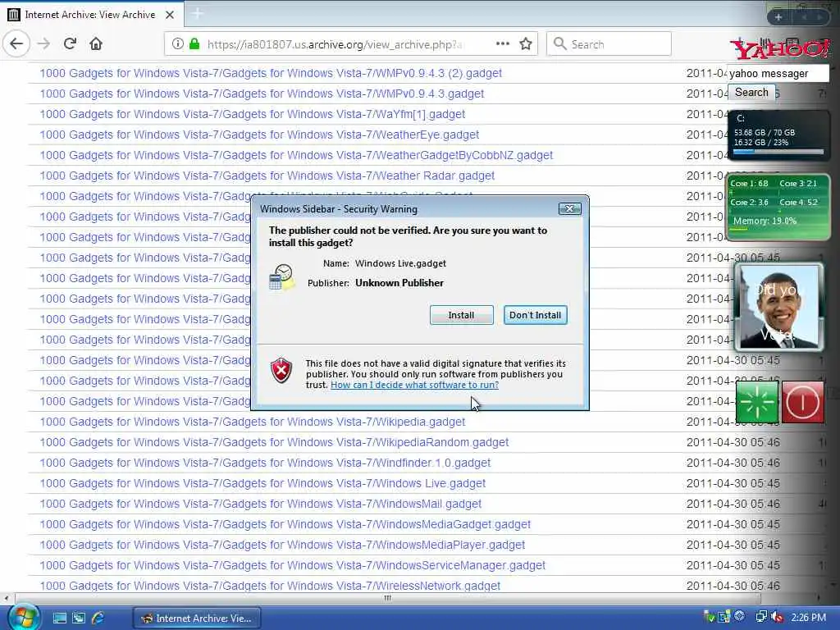The image size is (840, 630).
Task: Click the red shield warning icon
Action: pos(281,370)
